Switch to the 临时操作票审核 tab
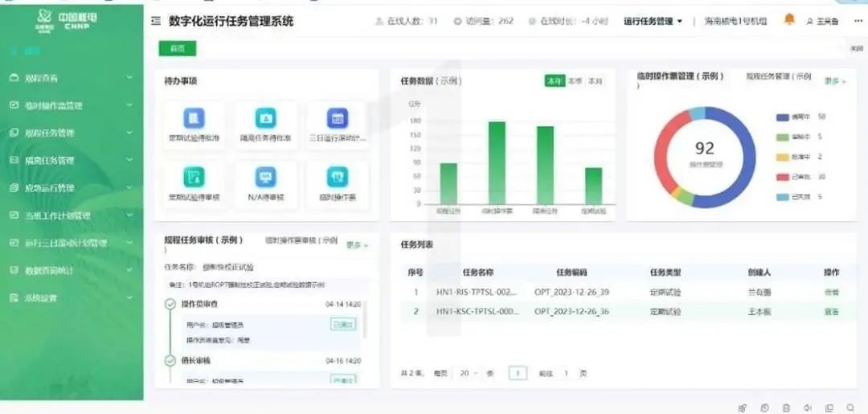868x414 pixels. pos(301,240)
